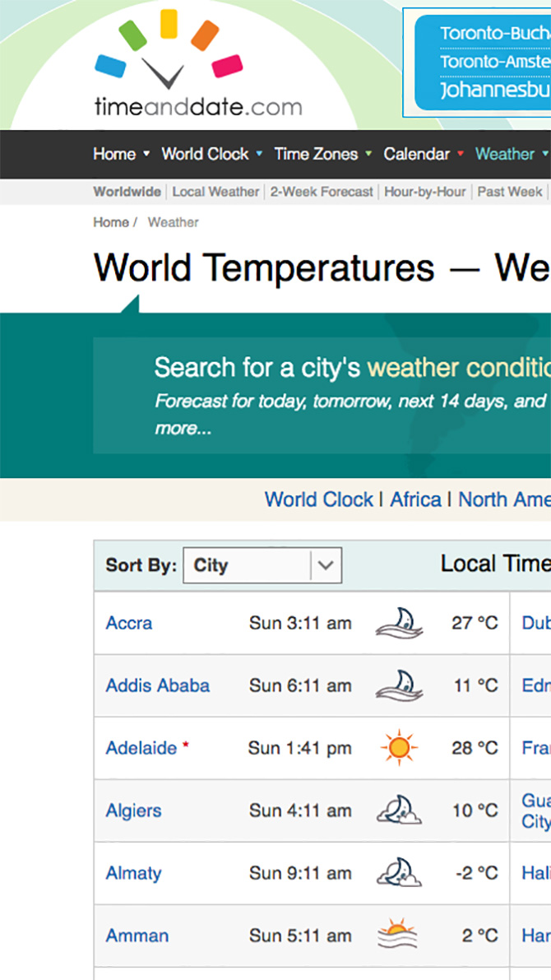
Task: Click Accra's night weather icon
Action: (399, 623)
